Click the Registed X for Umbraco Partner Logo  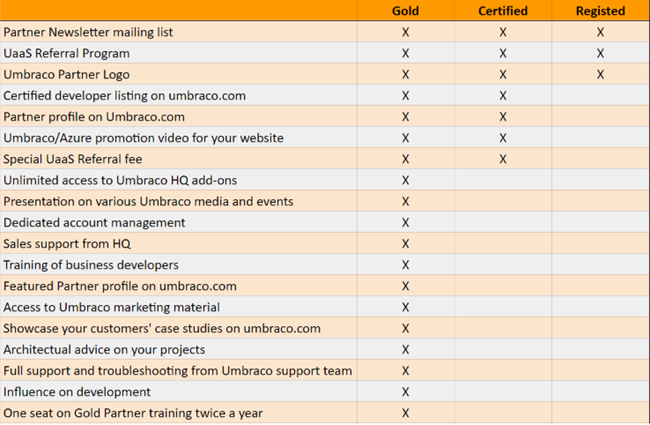(600, 75)
